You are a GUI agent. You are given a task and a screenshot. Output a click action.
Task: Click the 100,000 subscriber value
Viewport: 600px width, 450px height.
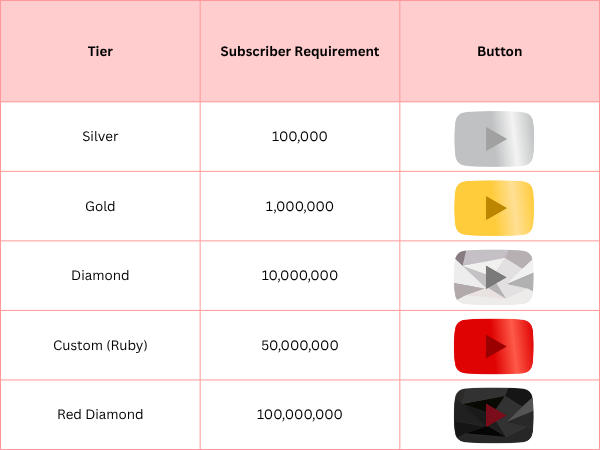[300, 136]
